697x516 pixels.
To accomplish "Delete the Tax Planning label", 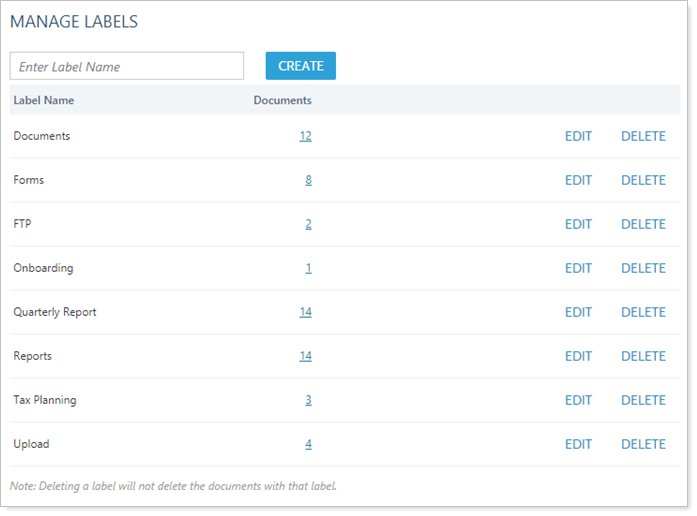I will point(643,400).
